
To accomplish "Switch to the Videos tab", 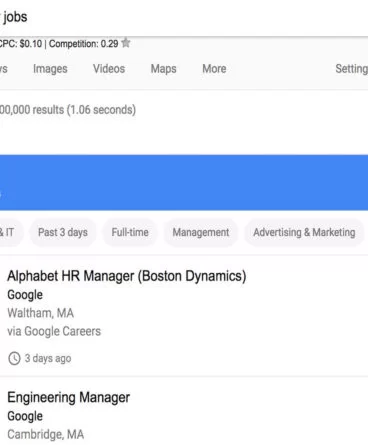I will coord(109,69).
